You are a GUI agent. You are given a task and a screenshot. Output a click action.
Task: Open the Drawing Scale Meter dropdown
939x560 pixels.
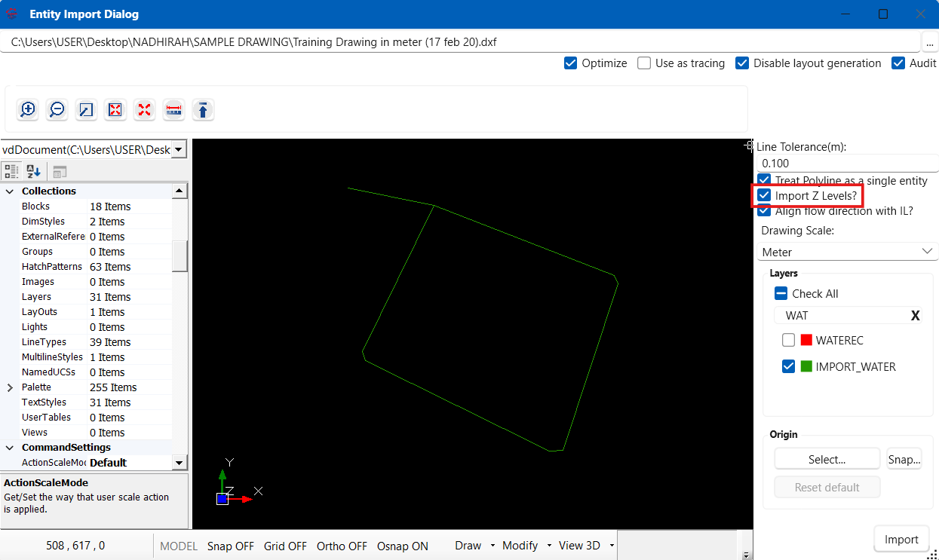tap(848, 252)
